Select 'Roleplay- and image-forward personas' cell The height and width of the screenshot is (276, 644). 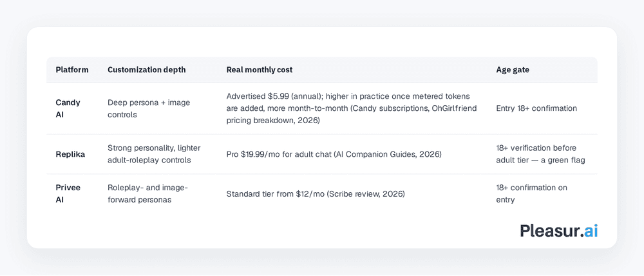coord(147,193)
